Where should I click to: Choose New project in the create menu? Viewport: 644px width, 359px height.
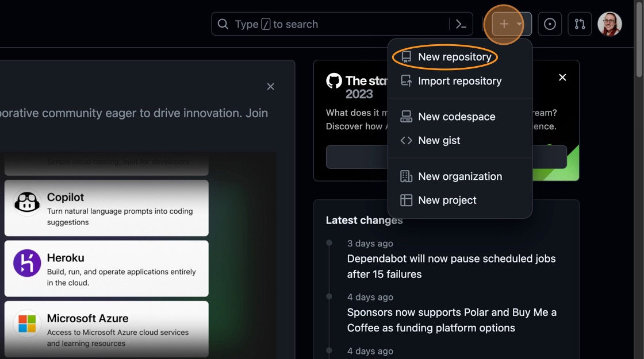[448, 200]
